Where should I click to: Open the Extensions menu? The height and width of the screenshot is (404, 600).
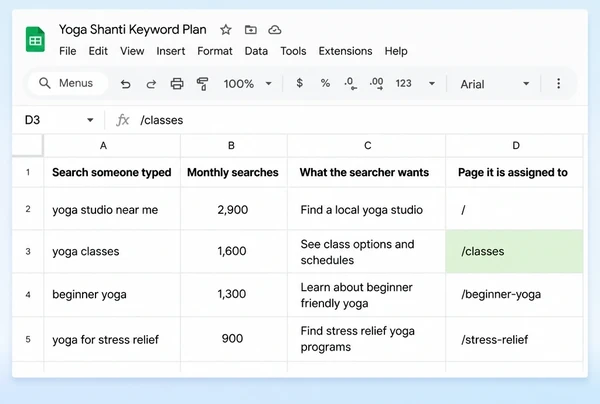[346, 51]
